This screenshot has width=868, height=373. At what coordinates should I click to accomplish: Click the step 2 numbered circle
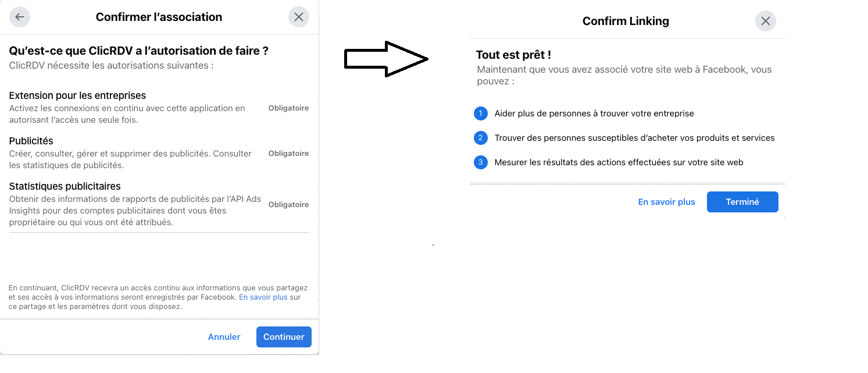480,138
